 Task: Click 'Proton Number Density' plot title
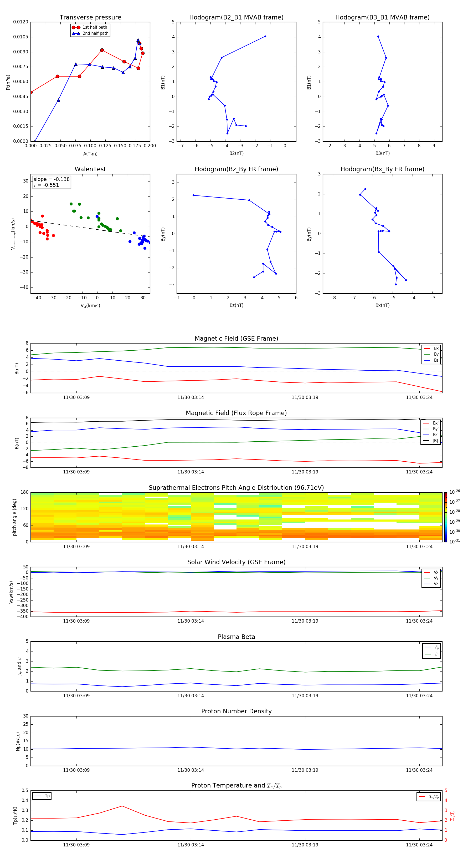tap(236, 711)
